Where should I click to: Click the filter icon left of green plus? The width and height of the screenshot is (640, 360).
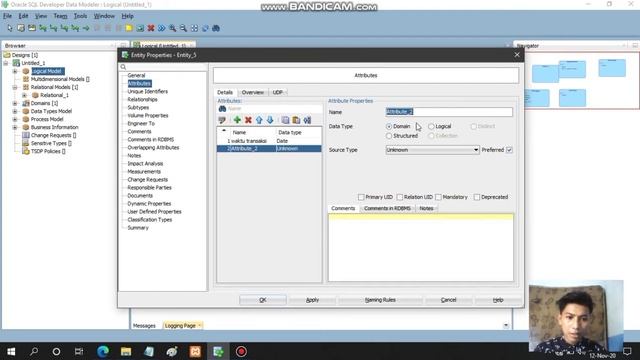(222, 120)
